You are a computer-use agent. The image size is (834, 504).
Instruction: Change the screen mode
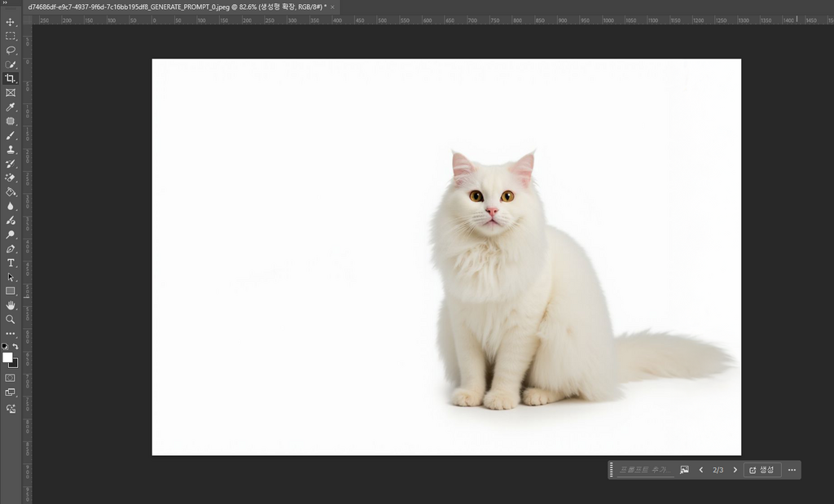10,392
